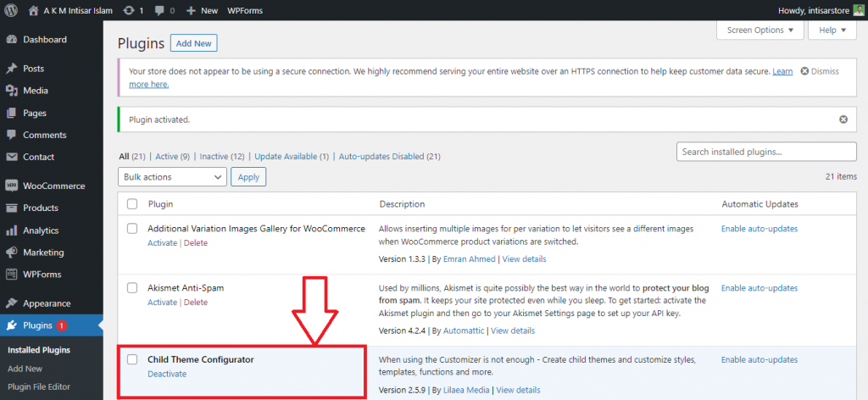Image resolution: width=868 pixels, height=400 pixels.
Task: Sort by the Plugin column header
Action: click(x=160, y=204)
